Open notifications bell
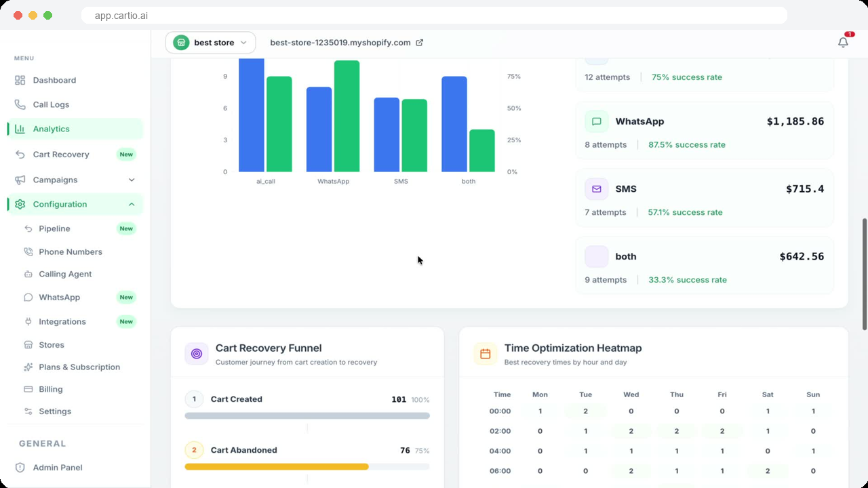Screen dimensions: 868x488 (x=843, y=42)
